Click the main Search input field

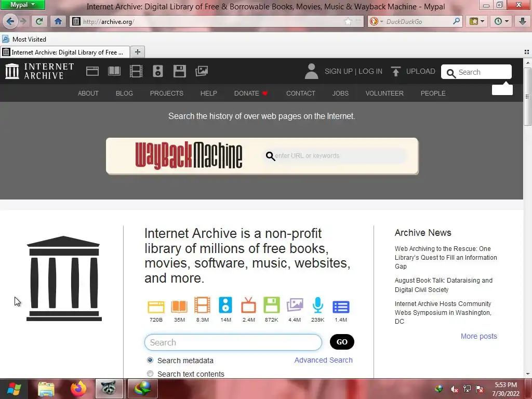[x=233, y=342]
